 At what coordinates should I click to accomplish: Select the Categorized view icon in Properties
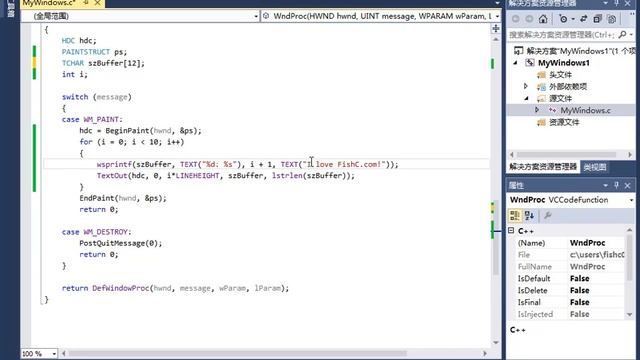tap(515, 216)
